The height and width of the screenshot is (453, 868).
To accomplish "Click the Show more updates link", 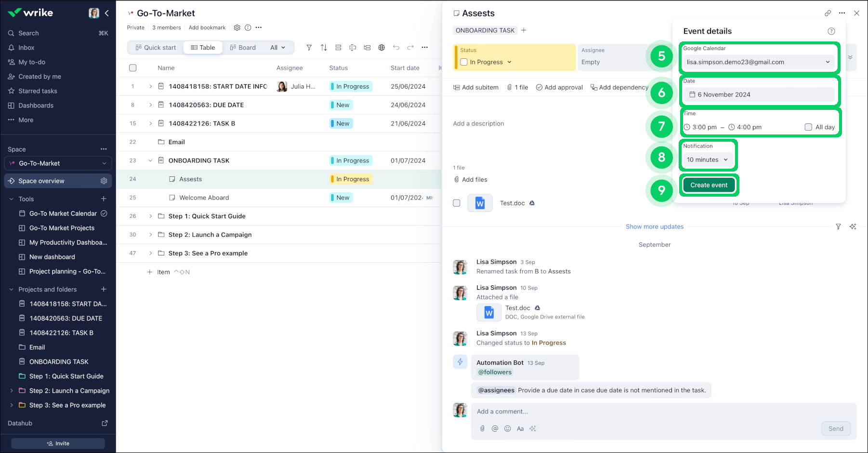I will pos(654,226).
